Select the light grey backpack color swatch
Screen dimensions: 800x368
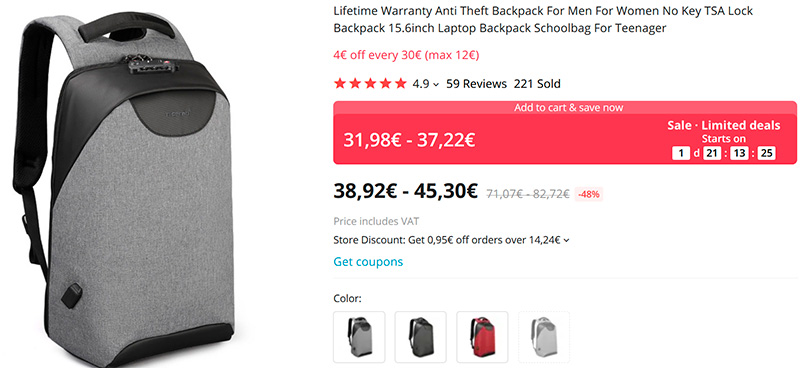tap(359, 337)
